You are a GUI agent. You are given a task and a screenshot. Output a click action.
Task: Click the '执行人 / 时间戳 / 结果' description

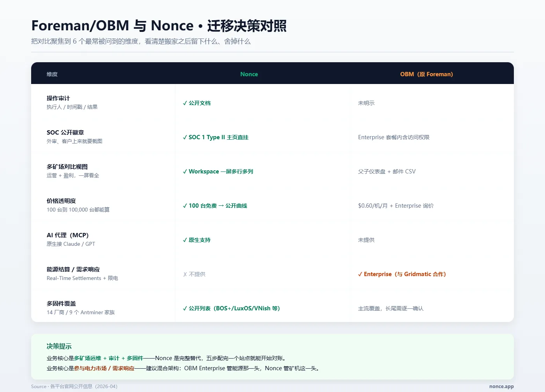(72, 107)
